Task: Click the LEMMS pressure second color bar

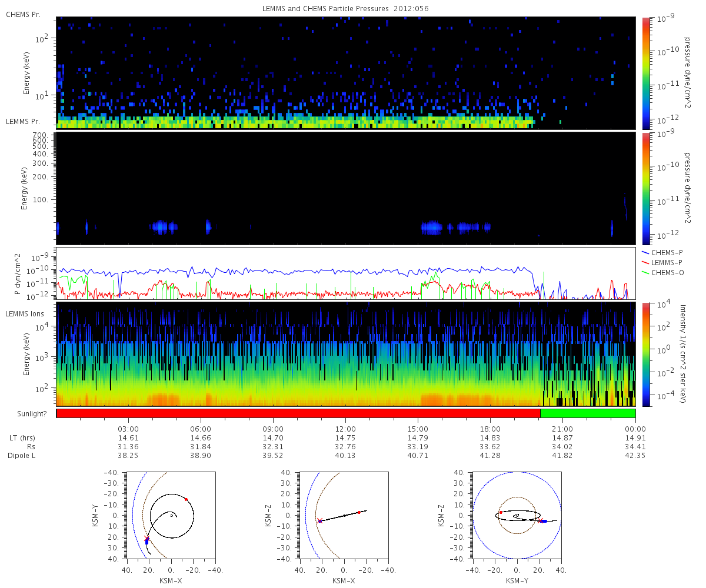Action: [x=645, y=188]
